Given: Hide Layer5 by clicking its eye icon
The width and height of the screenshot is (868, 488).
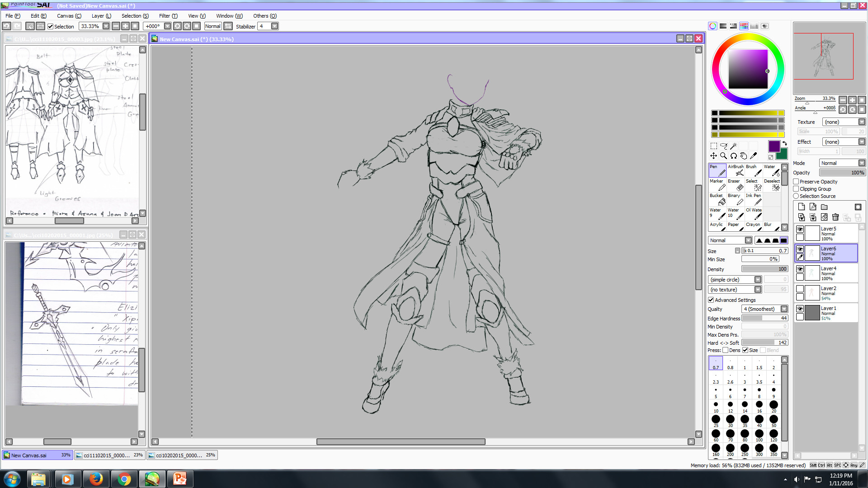Looking at the screenshot, I should pyautogui.click(x=800, y=229).
